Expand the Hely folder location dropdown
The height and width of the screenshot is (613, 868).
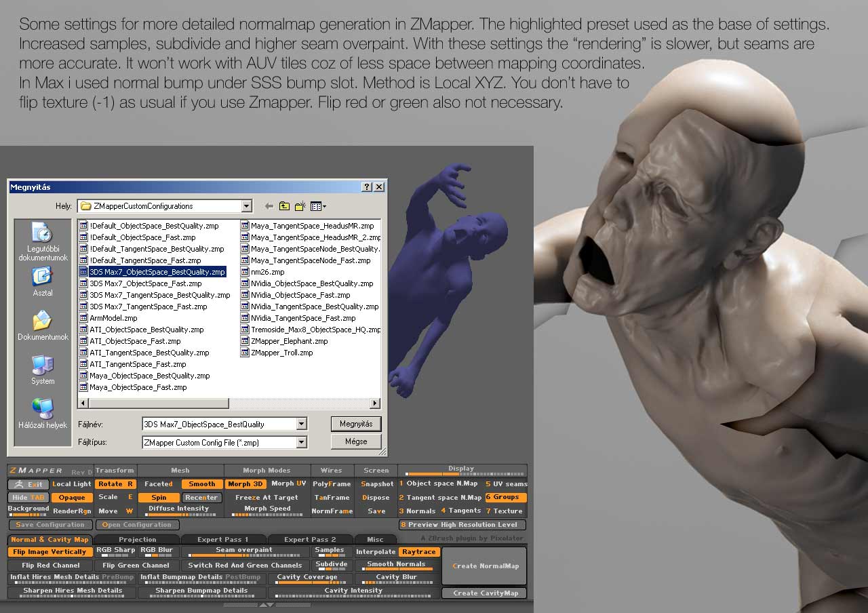246,206
